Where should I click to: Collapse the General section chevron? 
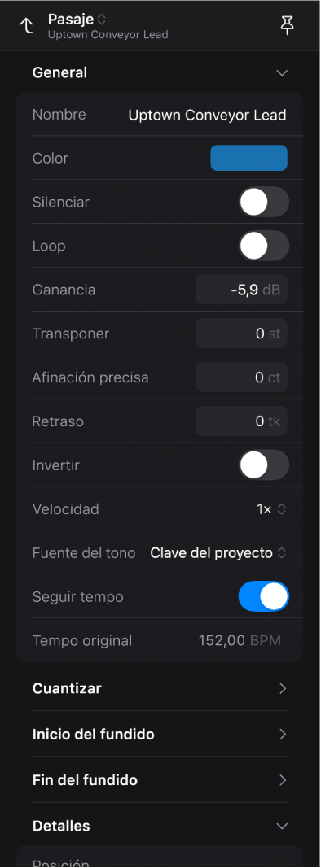[282, 73]
